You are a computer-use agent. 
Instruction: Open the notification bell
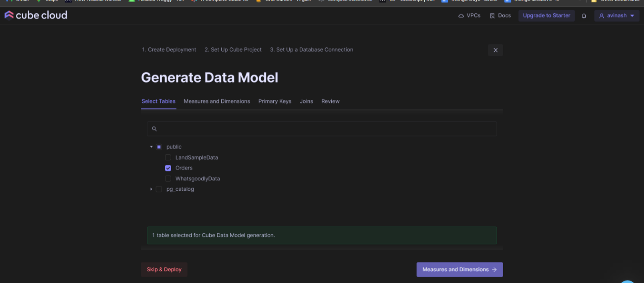point(584,16)
